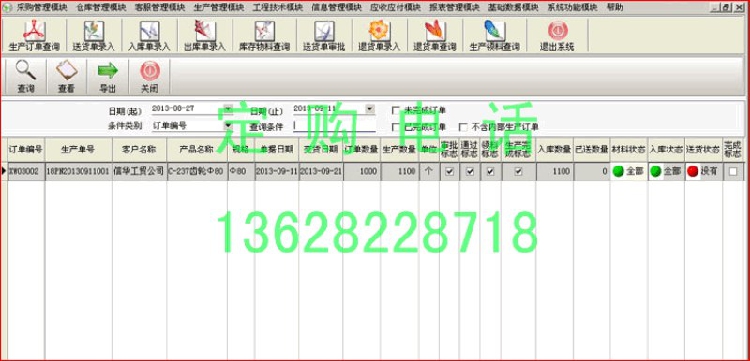Screen dimensions: 750x361
Task: Open the 报表管理模块 menu
Action: click(454, 8)
